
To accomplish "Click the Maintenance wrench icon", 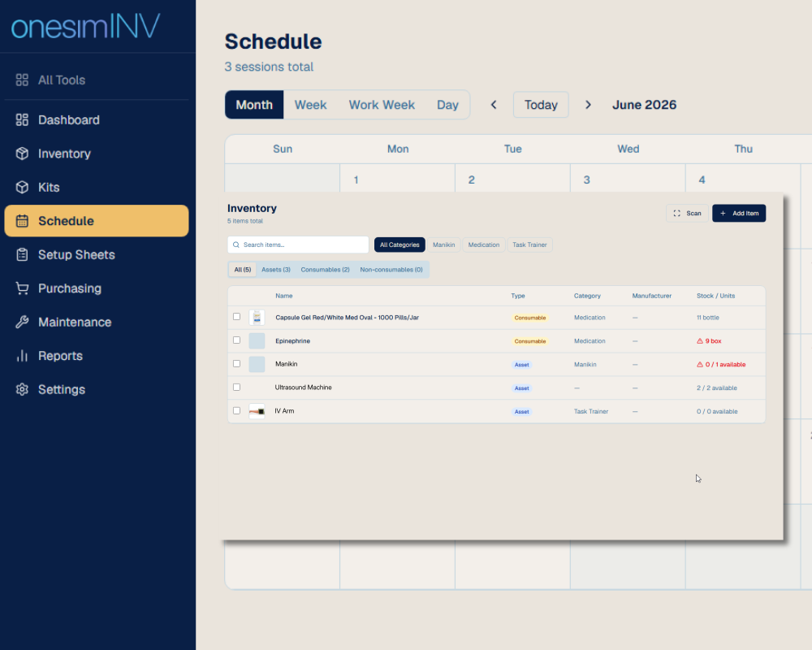I will click(x=22, y=323).
